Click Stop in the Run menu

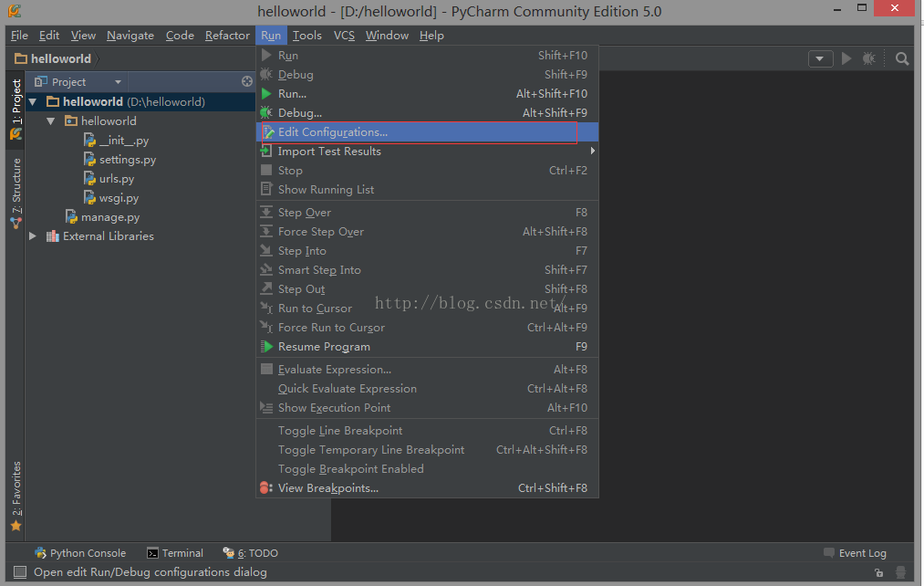coord(427,171)
